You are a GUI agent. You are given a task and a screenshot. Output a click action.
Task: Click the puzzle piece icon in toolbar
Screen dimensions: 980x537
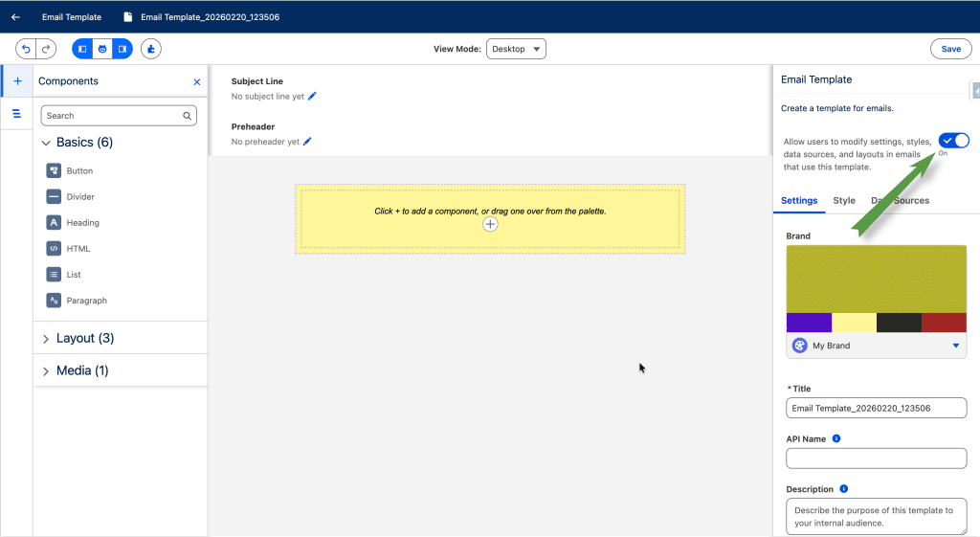pos(151,49)
